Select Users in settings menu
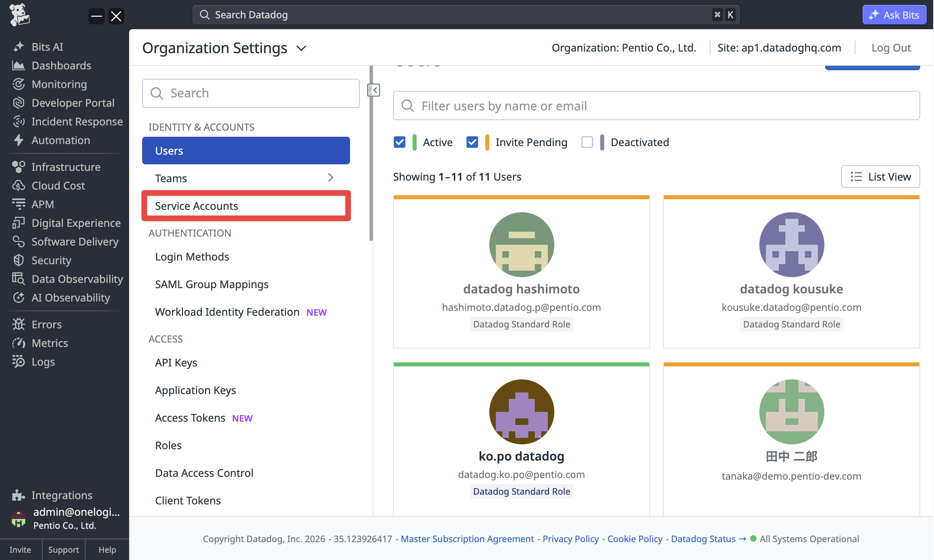This screenshot has height=560, width=934. (246, 151)
